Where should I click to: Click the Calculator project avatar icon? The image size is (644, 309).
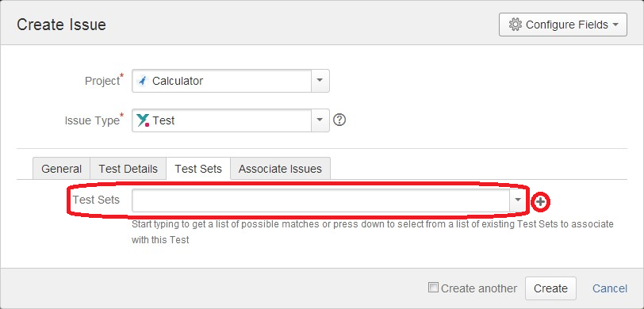(x=143, y=81)
